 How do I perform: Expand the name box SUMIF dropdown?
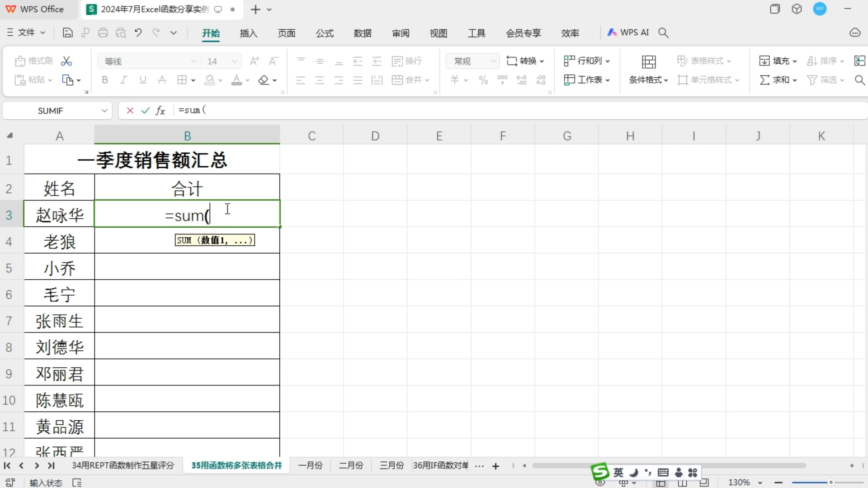(104, 111)
